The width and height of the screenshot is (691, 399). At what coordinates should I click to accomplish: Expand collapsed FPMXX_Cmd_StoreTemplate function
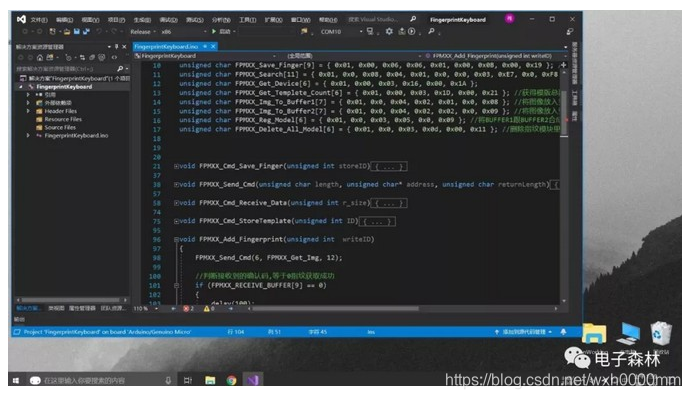click(176, 221)
